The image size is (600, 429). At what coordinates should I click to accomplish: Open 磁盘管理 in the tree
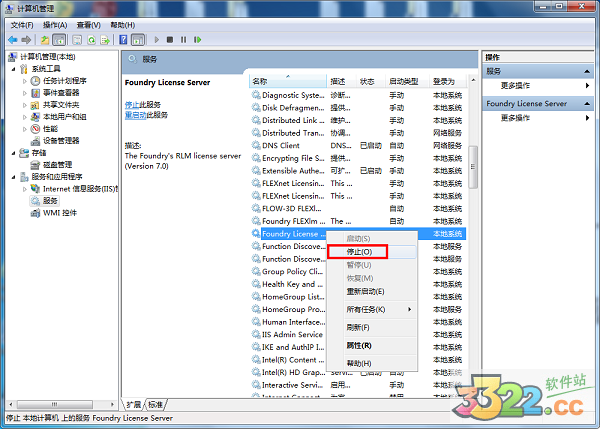click(57, 165)
